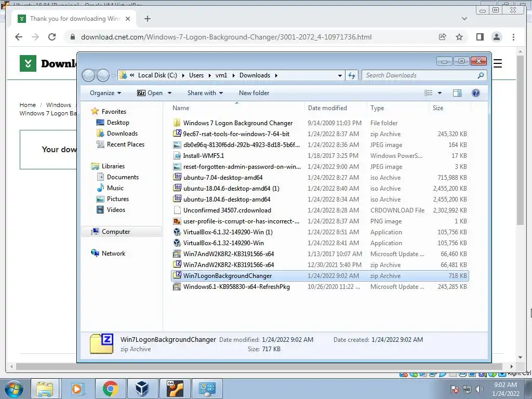This screenshot has width=532, height=399.
Task: Click Open with 7-Zip button
Action: (150, 93)
